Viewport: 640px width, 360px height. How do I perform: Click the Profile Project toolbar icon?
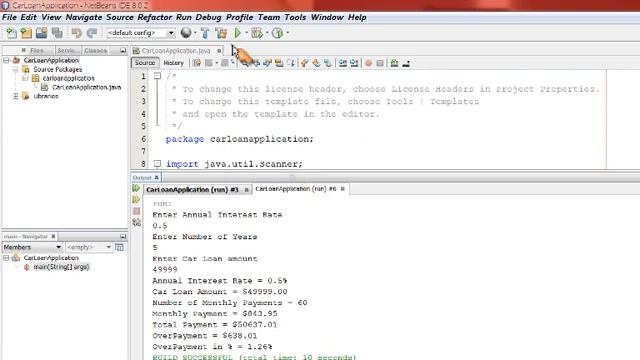[x=278, y=33]
